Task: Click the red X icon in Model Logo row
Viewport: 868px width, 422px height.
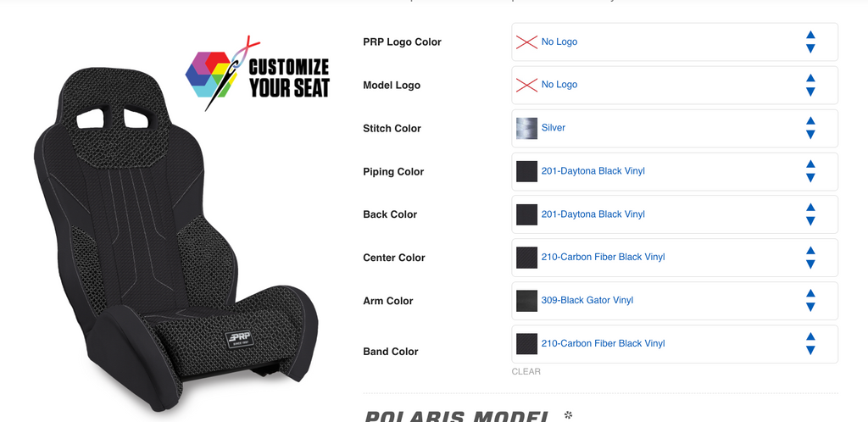Action: pos(526,86)
